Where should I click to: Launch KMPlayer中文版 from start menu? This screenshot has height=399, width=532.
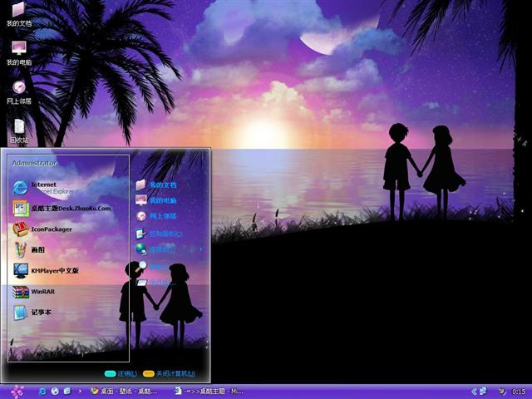click(x=46, y=270)
